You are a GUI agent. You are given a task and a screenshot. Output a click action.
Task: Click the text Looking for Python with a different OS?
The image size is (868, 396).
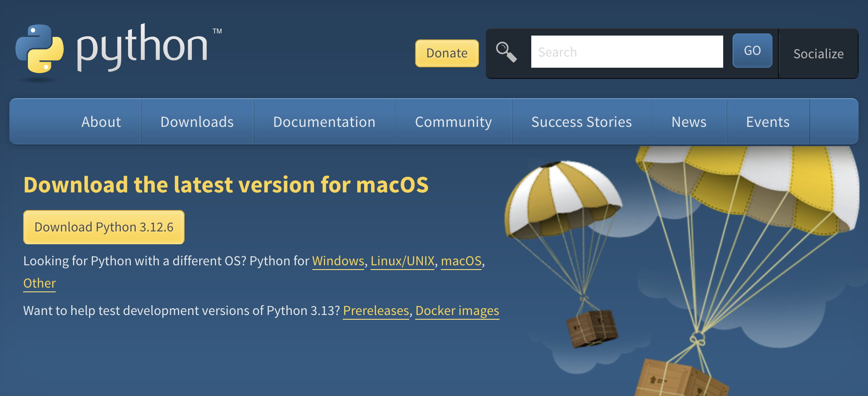[135, 261]
